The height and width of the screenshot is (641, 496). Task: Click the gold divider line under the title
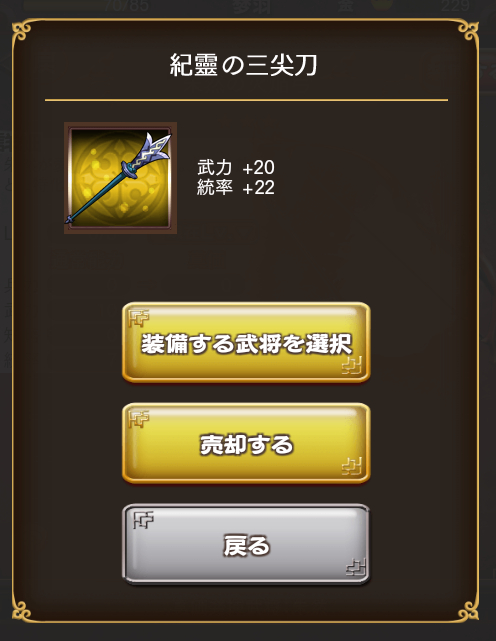[246, 100]
